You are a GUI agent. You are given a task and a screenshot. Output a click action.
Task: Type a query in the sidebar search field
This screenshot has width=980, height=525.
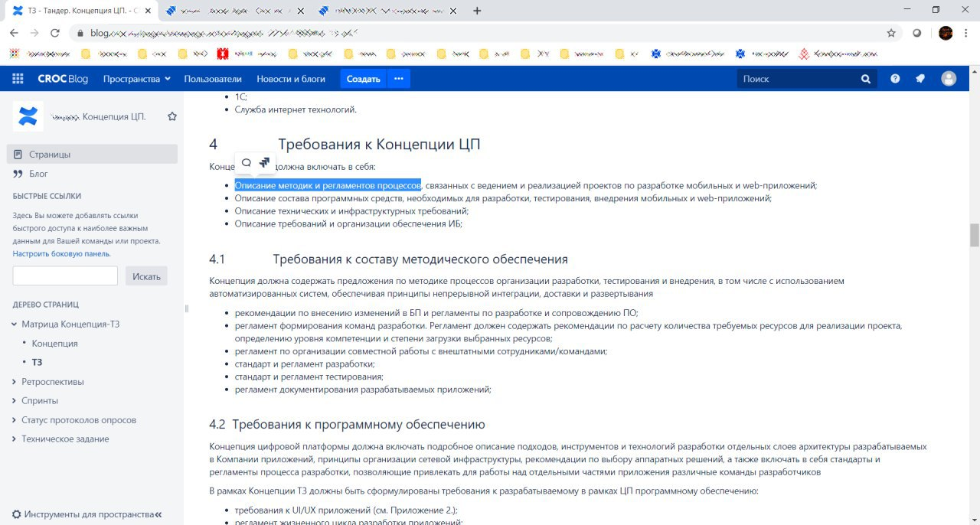65,275
